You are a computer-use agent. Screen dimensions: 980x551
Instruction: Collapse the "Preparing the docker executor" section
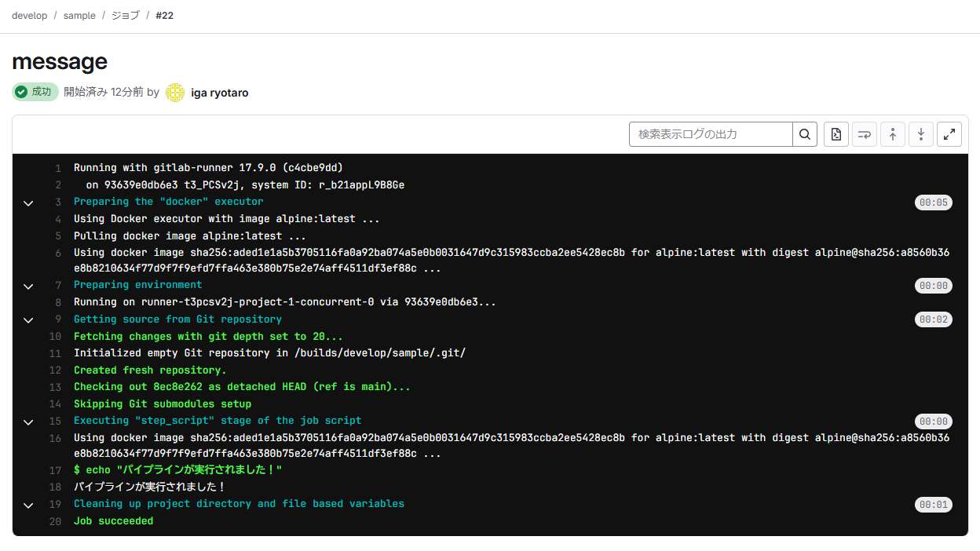[x=28, y=203]
